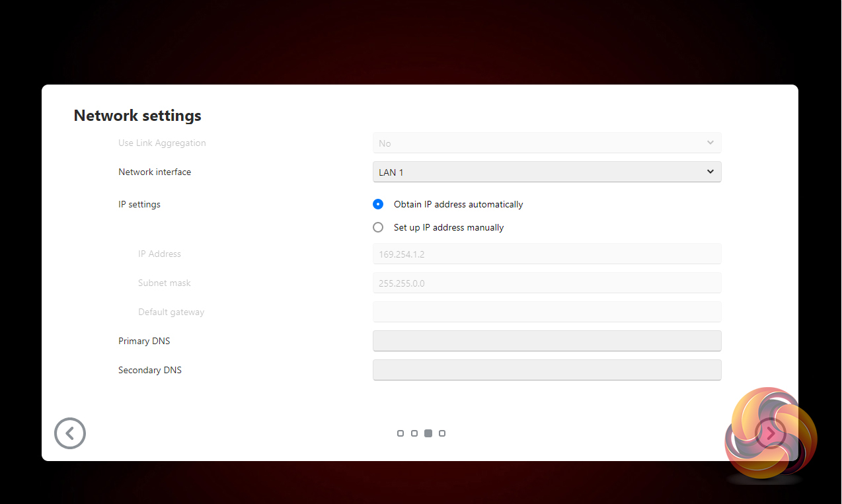Screen dimensions: 842x504
Task: Select Obtain IP address automatically radio button
Action: (378, 204)
